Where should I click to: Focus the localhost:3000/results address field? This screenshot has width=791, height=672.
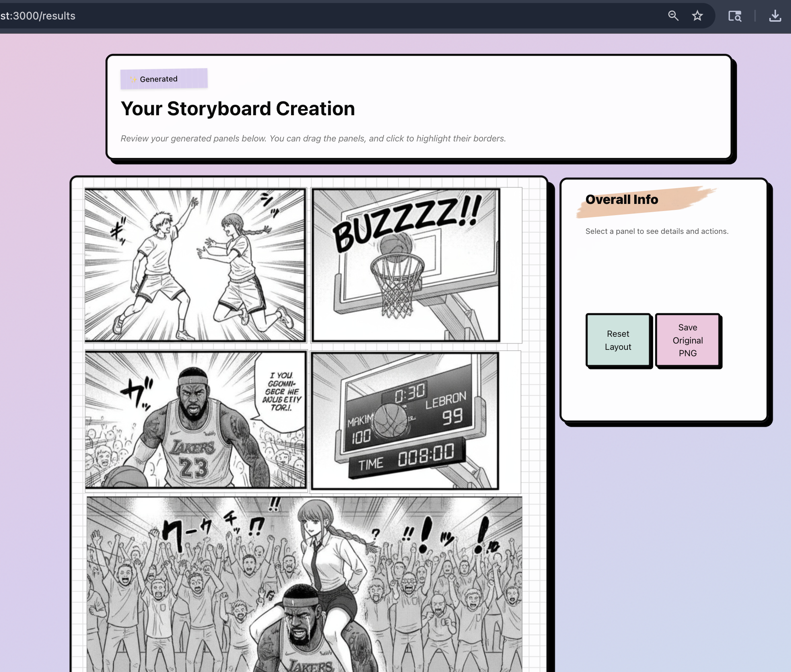click(38, 16)
